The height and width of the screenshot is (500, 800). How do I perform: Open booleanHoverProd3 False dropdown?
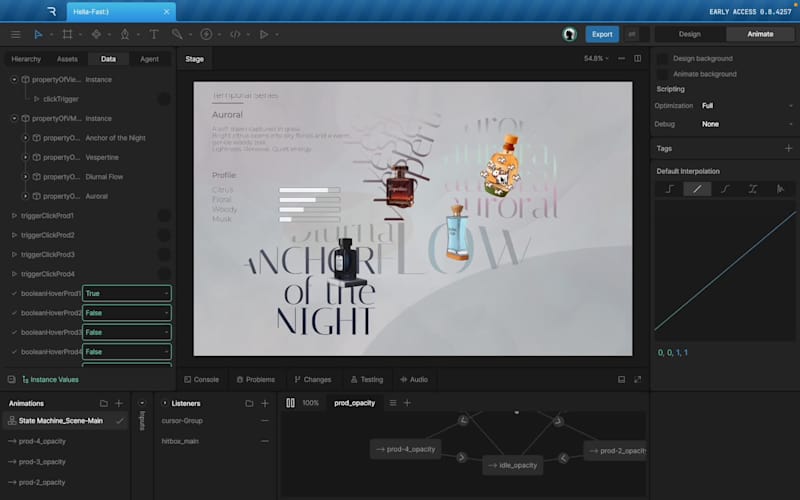[x=127, y=332]
